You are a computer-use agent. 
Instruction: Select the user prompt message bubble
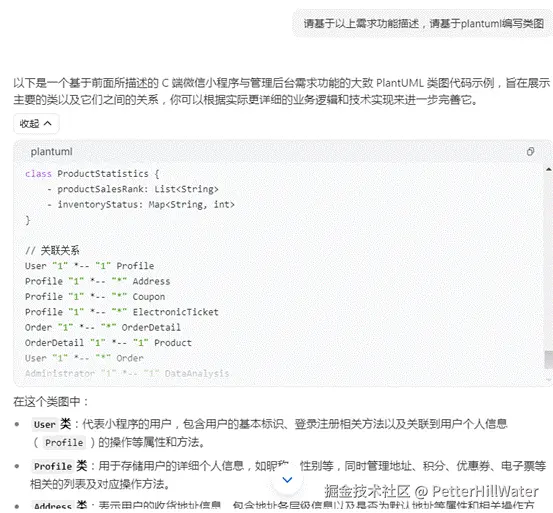point(423,24)
